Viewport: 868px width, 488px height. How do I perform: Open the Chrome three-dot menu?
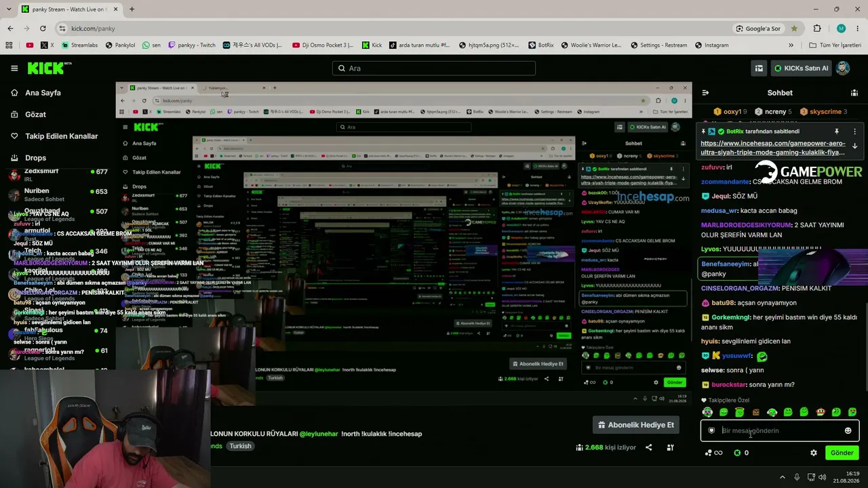point(857,28)
